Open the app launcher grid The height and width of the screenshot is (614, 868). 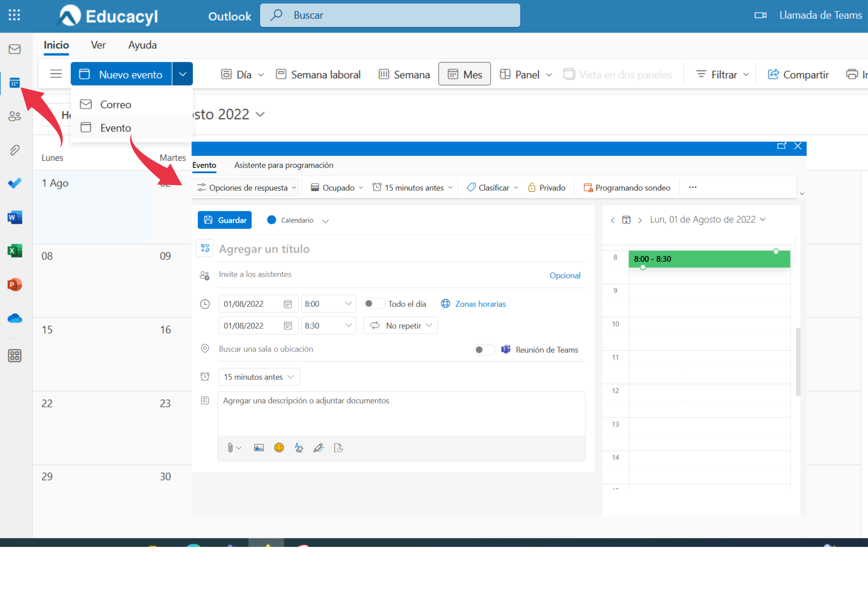[x=14, y=15]
